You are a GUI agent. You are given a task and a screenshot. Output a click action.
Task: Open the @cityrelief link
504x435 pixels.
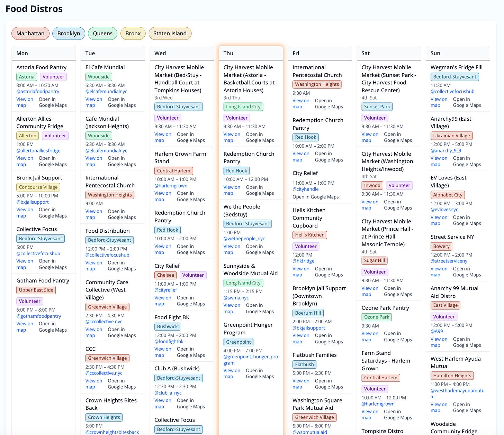[x=165, y=290]
